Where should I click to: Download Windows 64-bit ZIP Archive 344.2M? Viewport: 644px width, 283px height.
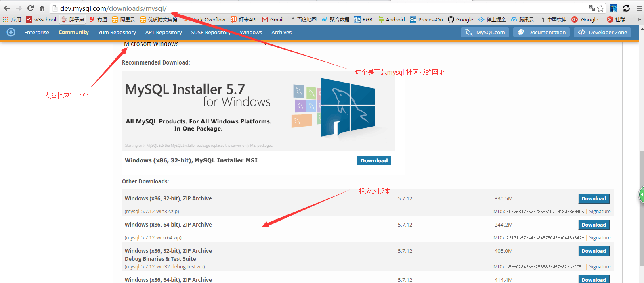tap(594, 225)
